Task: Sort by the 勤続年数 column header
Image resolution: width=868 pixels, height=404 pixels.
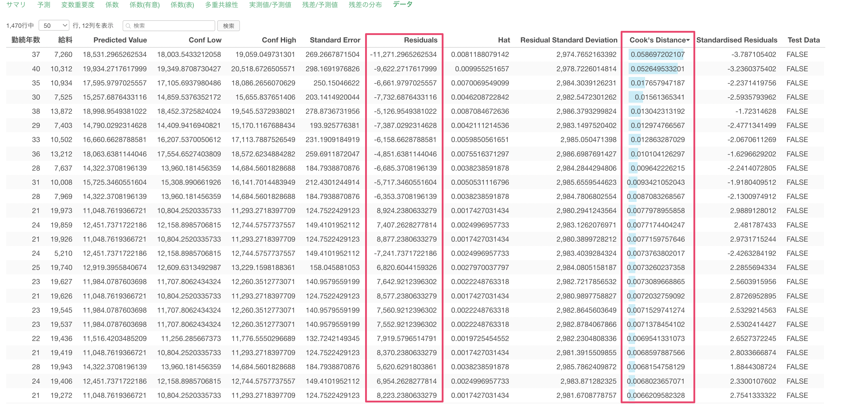Action: (26, 40)
